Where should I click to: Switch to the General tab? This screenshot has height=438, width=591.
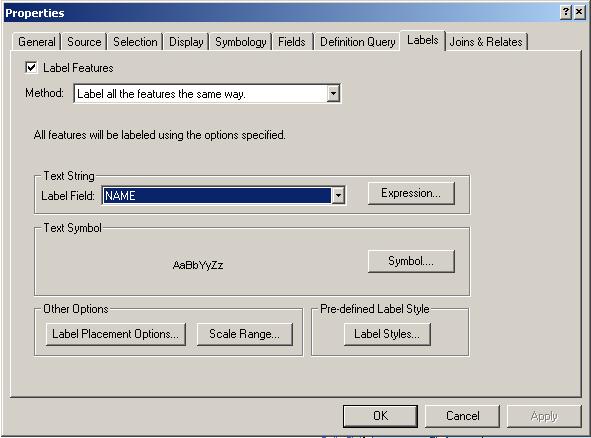37,41
